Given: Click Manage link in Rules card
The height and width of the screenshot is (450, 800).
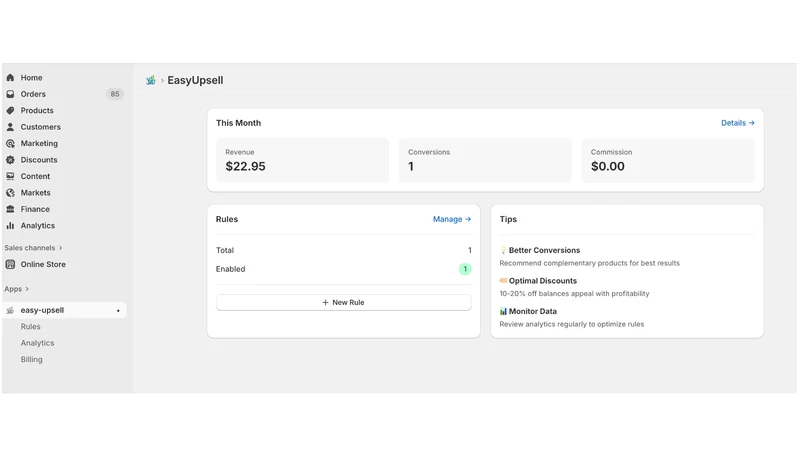Looking at the screenshot, I should (452, 219).
